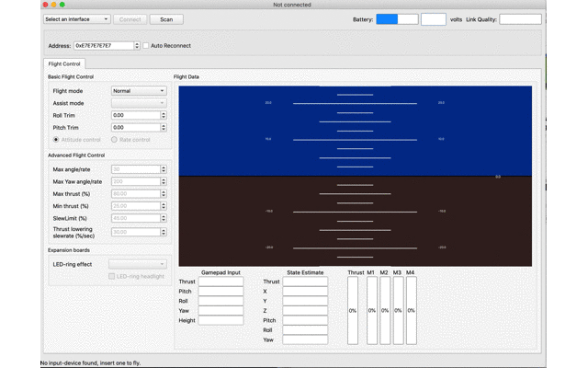Viewport: 588px width, 368px height.
Task: Select the Attitude control radio button
Action: (x=56, y=140)
